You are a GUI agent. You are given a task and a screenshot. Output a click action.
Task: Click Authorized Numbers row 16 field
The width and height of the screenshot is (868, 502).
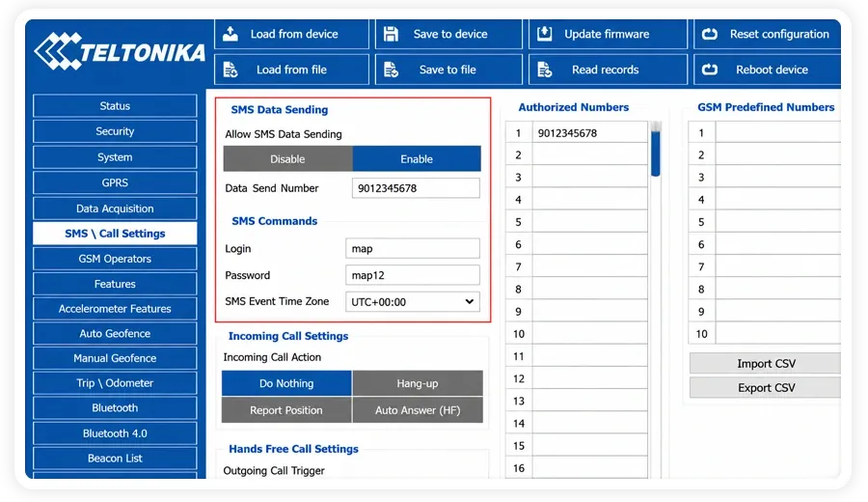590,468
